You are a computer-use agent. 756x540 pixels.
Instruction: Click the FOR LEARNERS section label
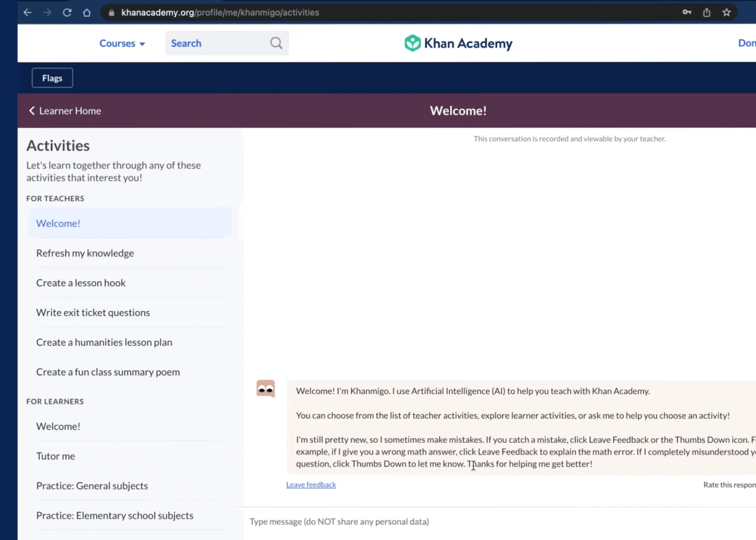click(x=55, y=401)
